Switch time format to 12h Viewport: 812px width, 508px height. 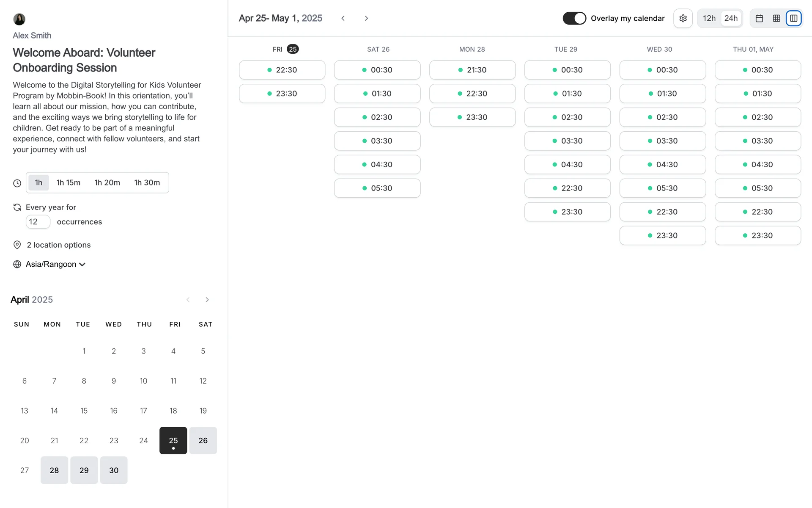[709, 18]
